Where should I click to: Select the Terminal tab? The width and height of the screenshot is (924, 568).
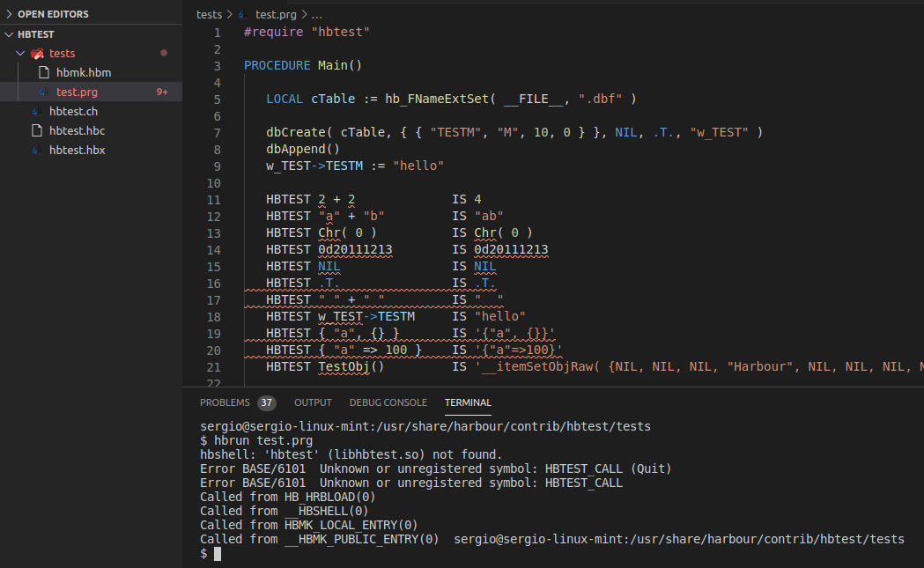468,402
